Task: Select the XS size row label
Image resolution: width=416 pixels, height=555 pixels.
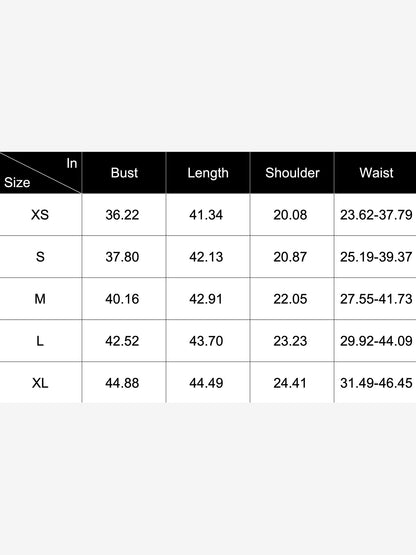Action: [x=40, y=214]
